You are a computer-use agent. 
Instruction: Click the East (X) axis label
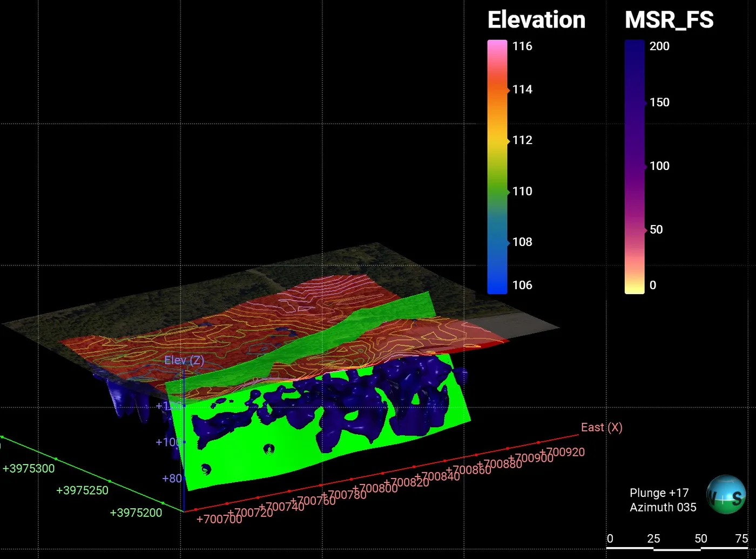(x=602, y=427)
